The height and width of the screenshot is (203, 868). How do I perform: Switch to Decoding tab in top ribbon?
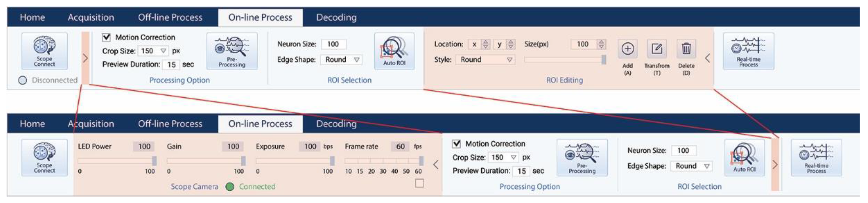(x=336, y=18)
